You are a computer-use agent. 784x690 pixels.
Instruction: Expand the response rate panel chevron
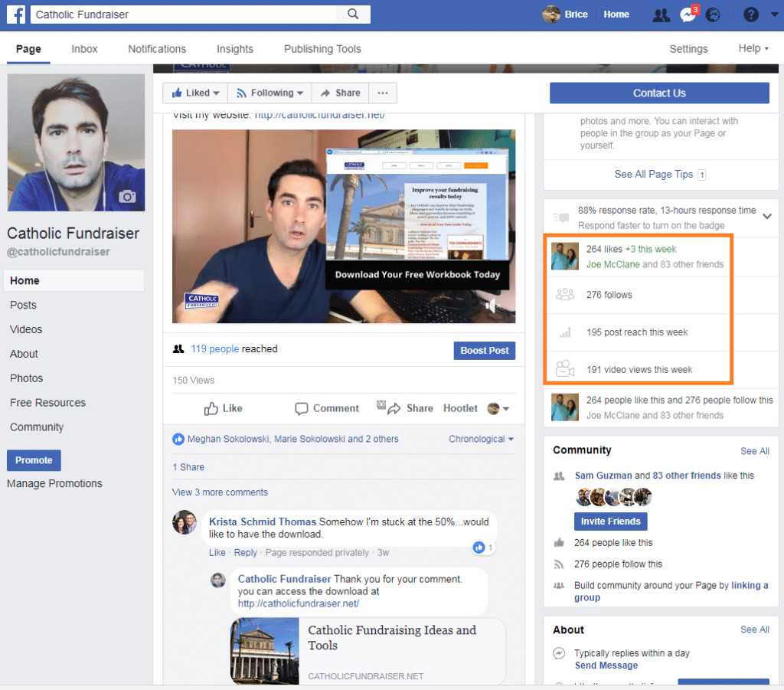click(767, 217)
